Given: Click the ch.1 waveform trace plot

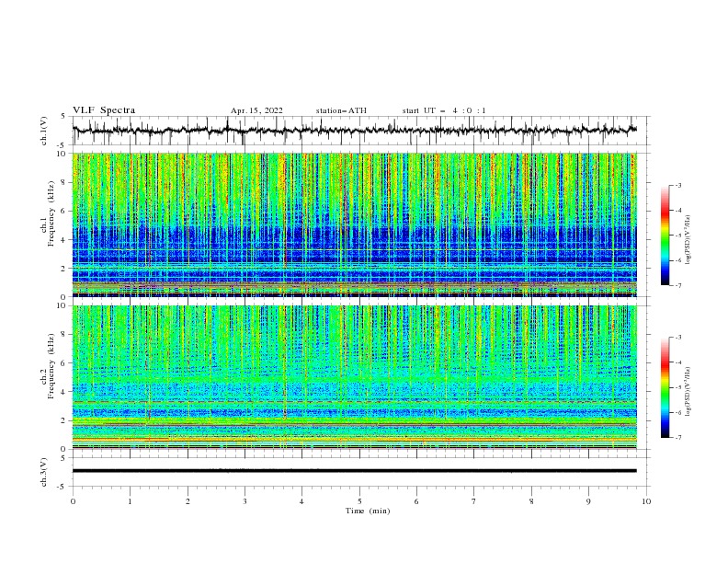Looking at the screenshot, I should pos(354,131).
